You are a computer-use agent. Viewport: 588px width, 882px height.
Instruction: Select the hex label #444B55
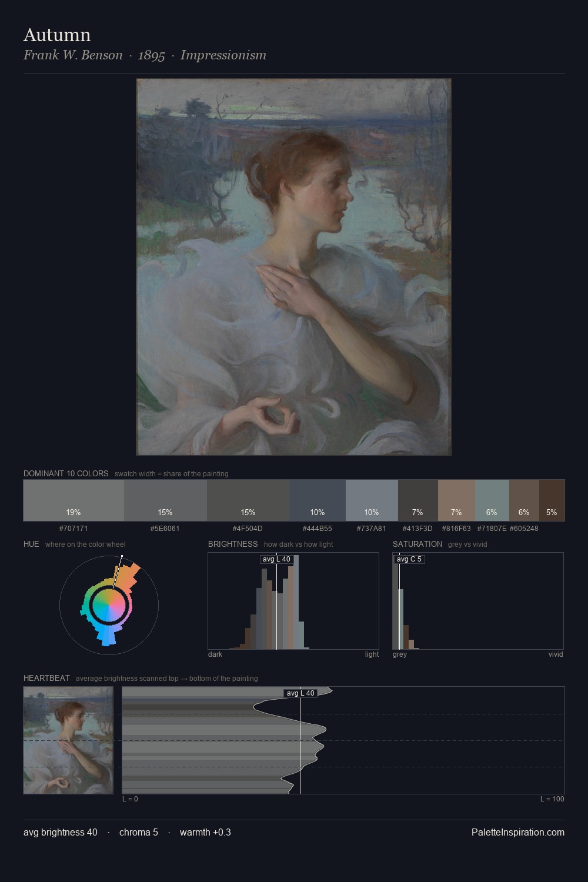click(318, 529)
